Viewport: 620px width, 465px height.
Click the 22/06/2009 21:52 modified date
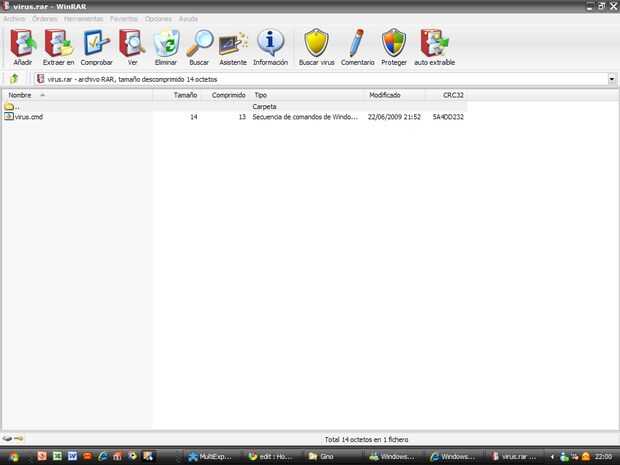click(x=394, y=117)
